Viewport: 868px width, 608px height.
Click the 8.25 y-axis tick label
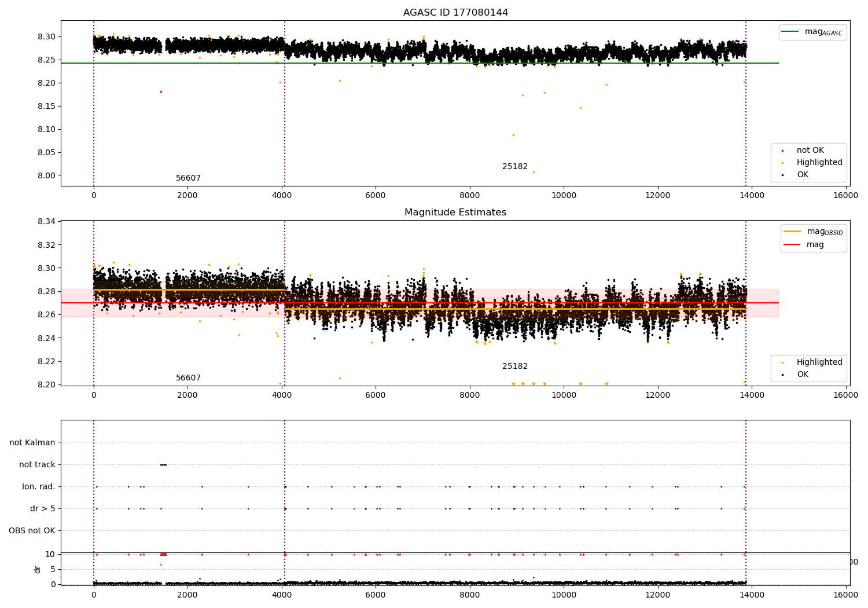point(46,60)
